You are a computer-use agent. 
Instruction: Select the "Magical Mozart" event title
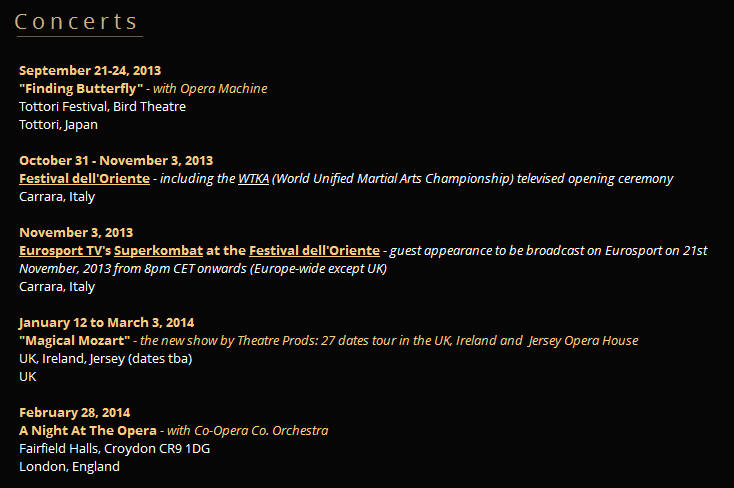pyautogui.click(x=74, y=340)
